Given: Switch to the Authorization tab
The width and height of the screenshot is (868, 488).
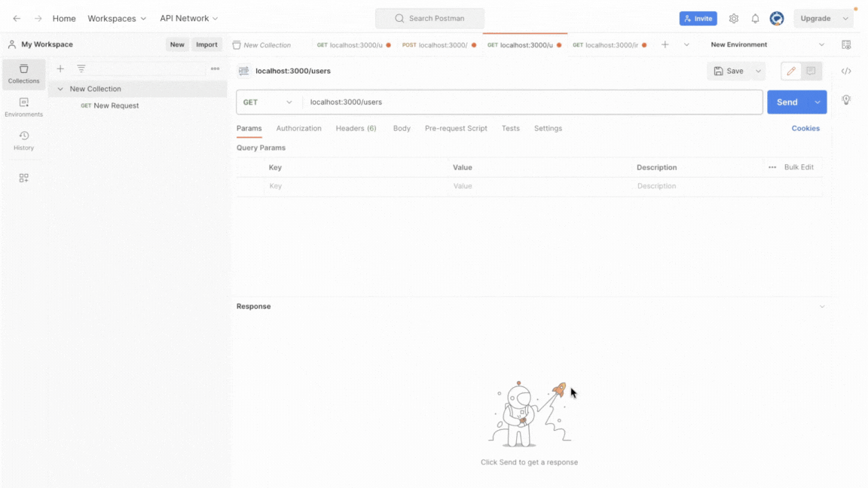Looking at the screenshot, I should [298, 128].
